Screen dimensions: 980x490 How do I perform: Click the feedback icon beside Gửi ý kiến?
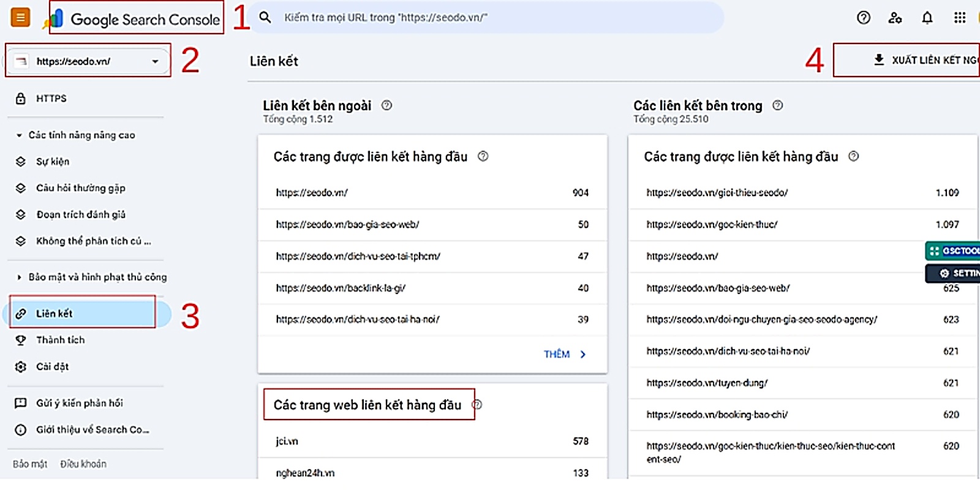21,403
